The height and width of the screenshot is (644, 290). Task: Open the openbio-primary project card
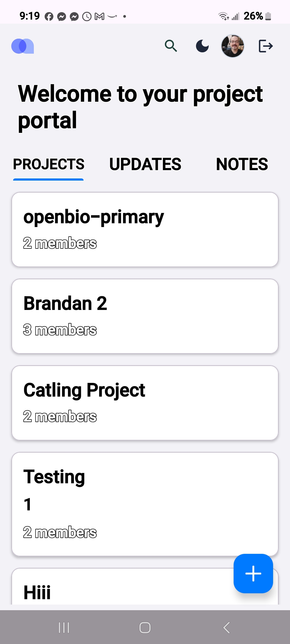pyautogui.click(x=145, y=229)
